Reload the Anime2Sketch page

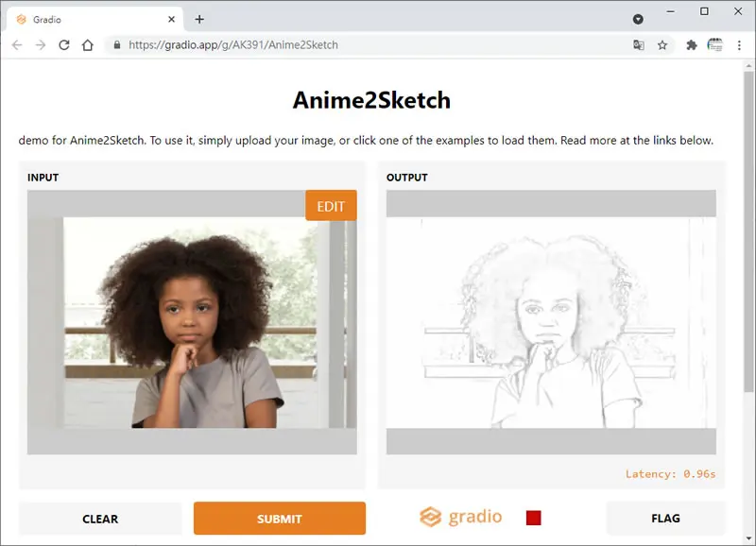64,44
